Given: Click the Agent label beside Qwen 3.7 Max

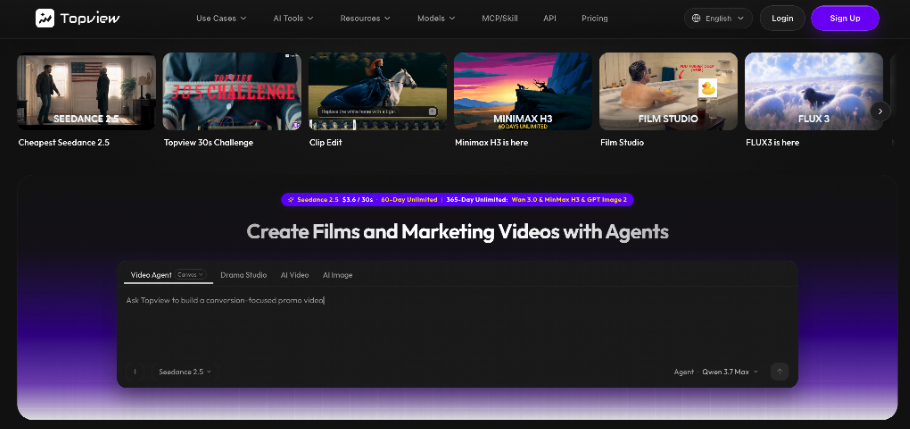Looking at the screenshot, I should (684, 372).
